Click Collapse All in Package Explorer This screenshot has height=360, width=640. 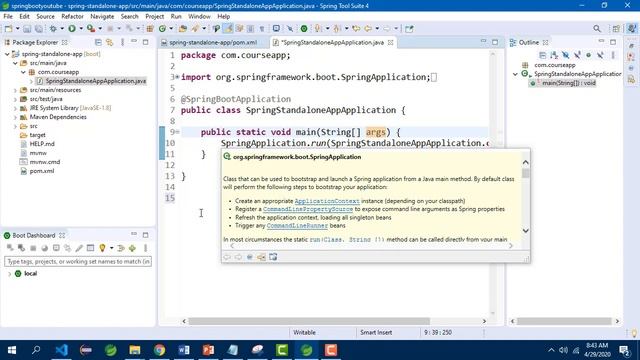(x=98, y=42)
